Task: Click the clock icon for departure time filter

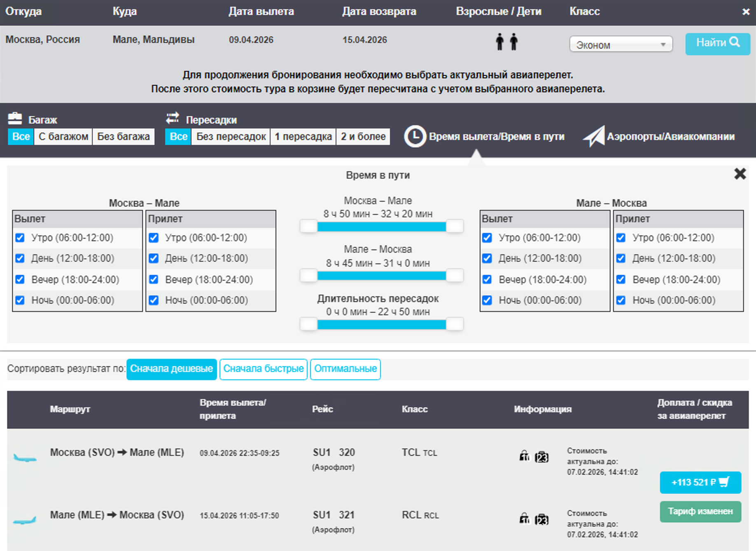Action: click(x=415, y=137)
